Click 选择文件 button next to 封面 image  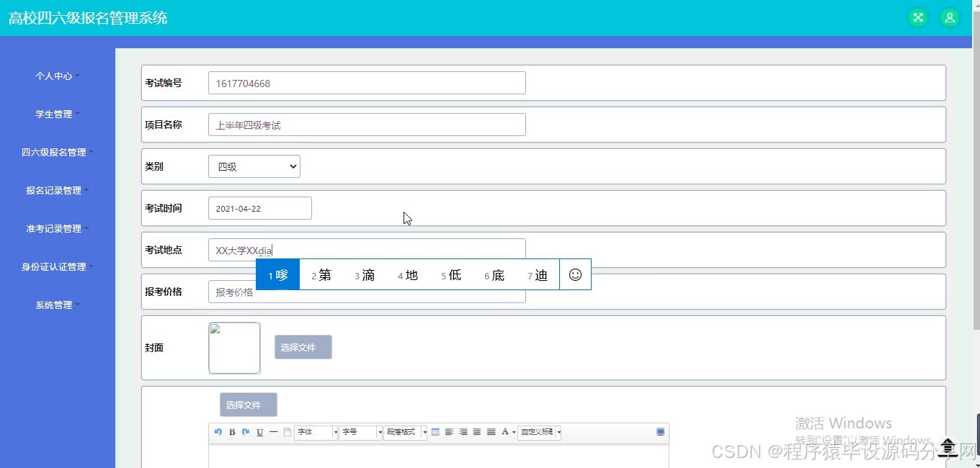click(x=303, y=347)
